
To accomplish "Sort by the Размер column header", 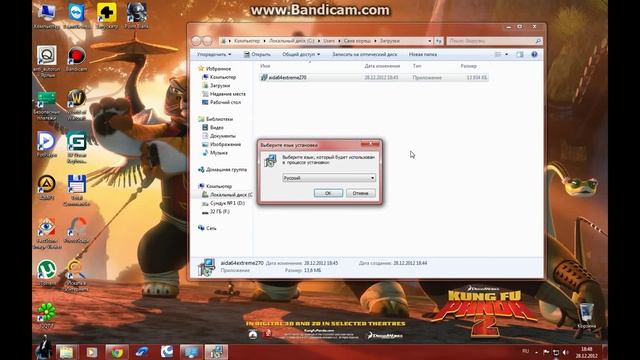I will (x=469, y=66).
